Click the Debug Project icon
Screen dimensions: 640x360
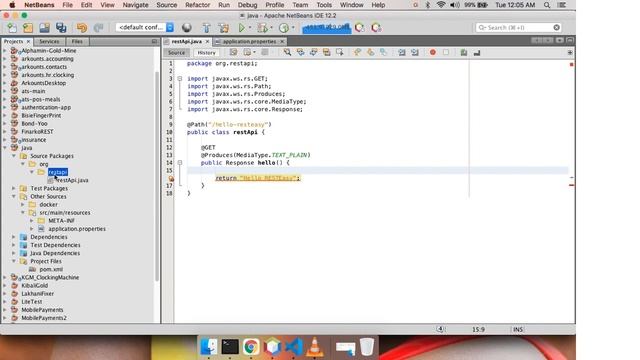[262, 28]
